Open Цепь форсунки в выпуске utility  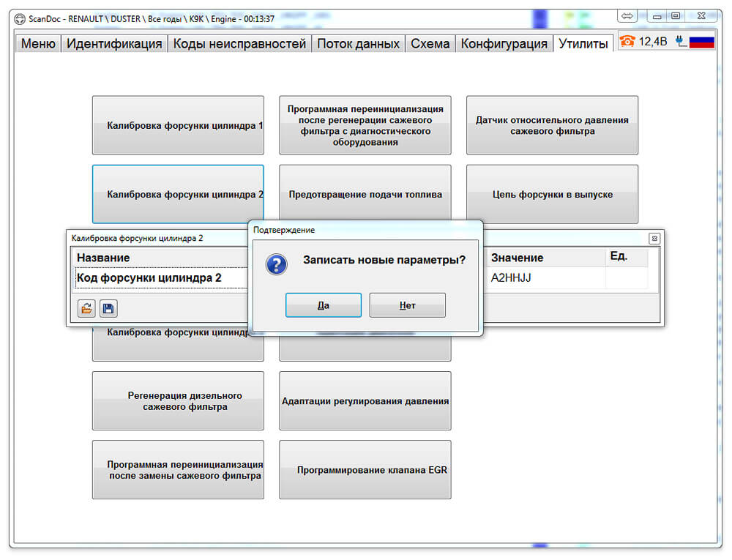(552, 195)
